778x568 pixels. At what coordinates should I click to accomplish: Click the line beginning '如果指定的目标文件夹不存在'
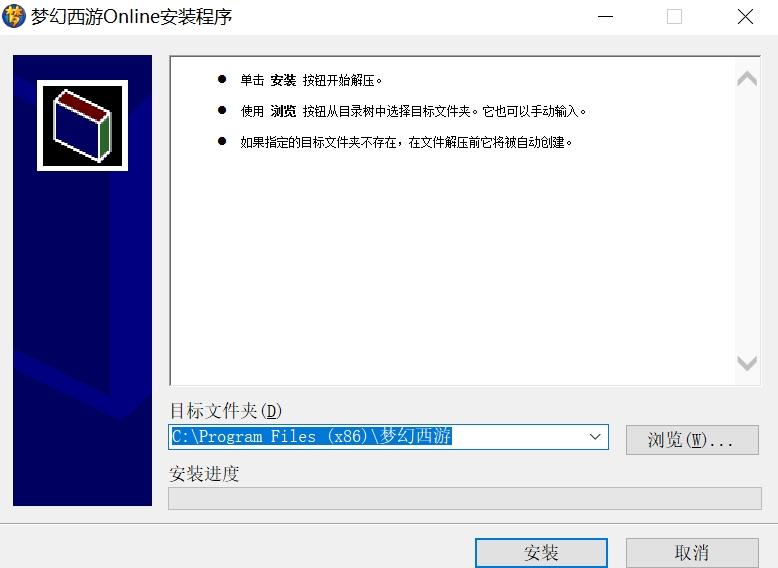[x=406, y=143]
